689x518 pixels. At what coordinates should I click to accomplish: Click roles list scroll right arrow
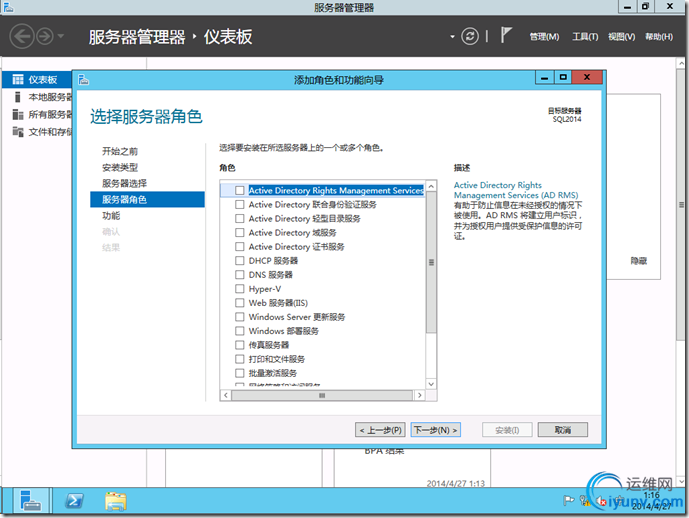[420, 395]
